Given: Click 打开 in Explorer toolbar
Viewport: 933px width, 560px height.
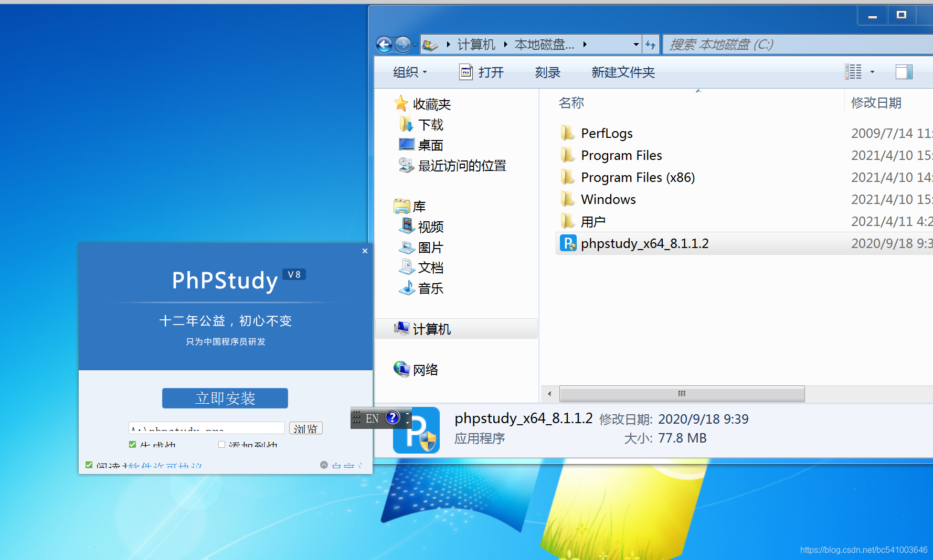Looking at the screenshot, I should (481, 72).
